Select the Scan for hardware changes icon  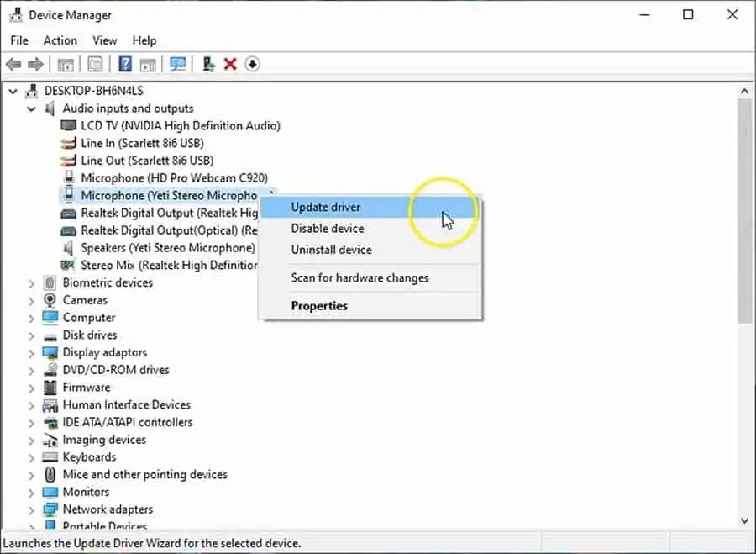click(x=178, y=64)
